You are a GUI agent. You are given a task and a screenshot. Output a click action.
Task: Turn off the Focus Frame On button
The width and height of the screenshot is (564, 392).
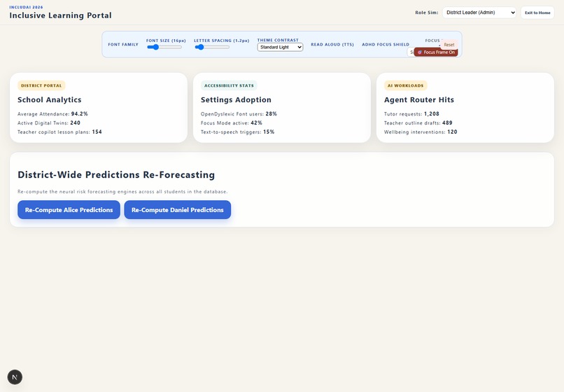point(436,52)
